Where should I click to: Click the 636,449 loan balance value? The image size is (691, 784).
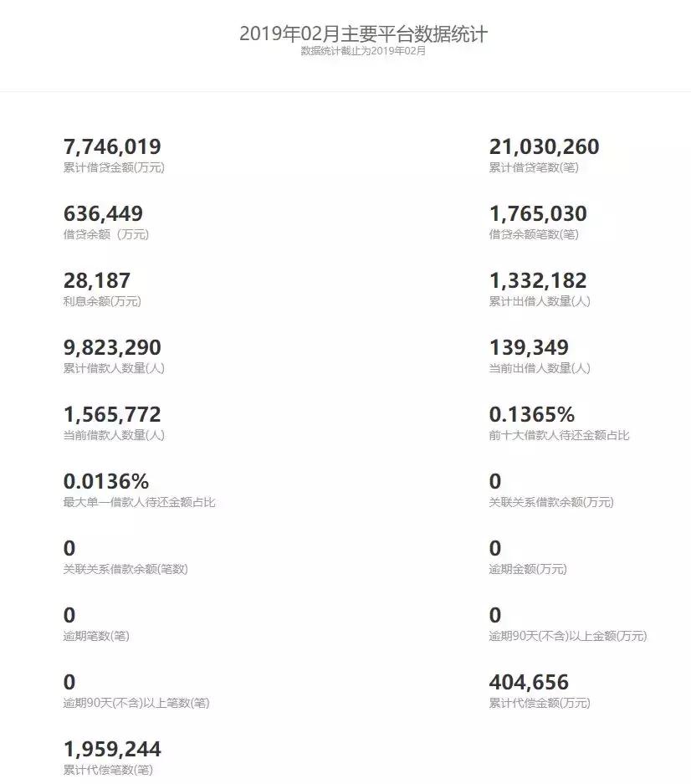tap(103, 214)
